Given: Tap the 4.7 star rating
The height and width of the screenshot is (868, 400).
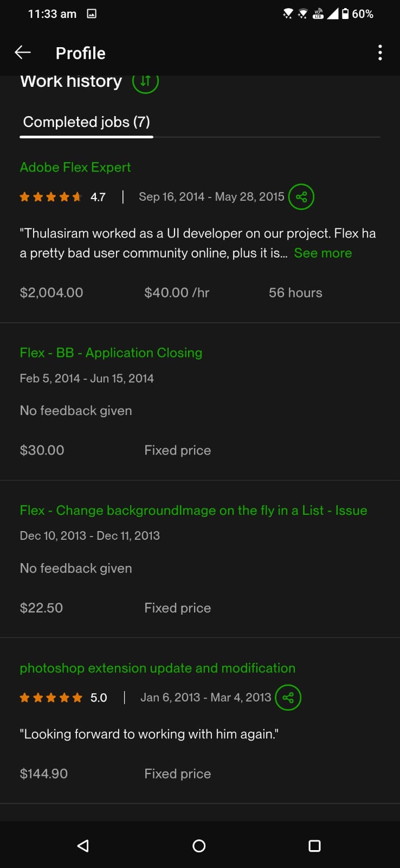Looking at the screenshot, I should (x=51, y=197).
